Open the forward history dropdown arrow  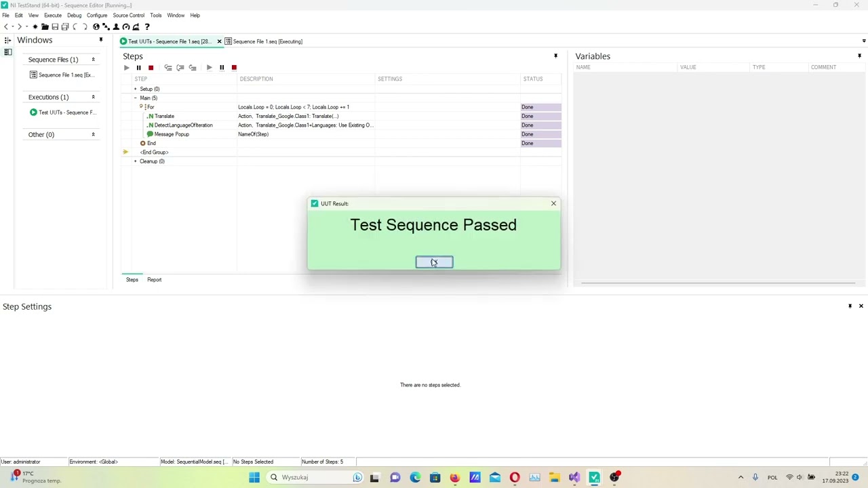[x=26, y=26]
